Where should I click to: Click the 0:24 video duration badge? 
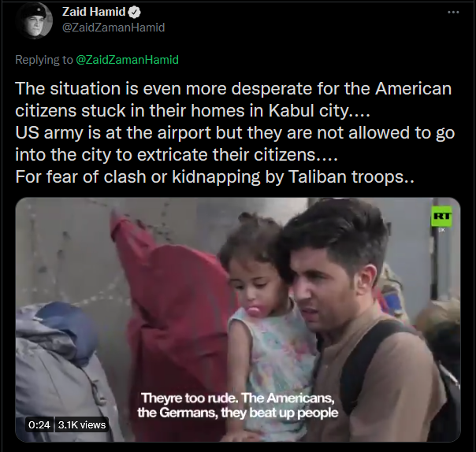pyautogui.click(x=39, y=424)
